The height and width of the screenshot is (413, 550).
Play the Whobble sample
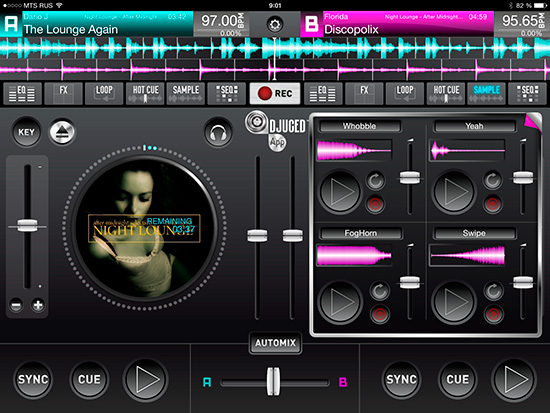[x=340, y=192]
